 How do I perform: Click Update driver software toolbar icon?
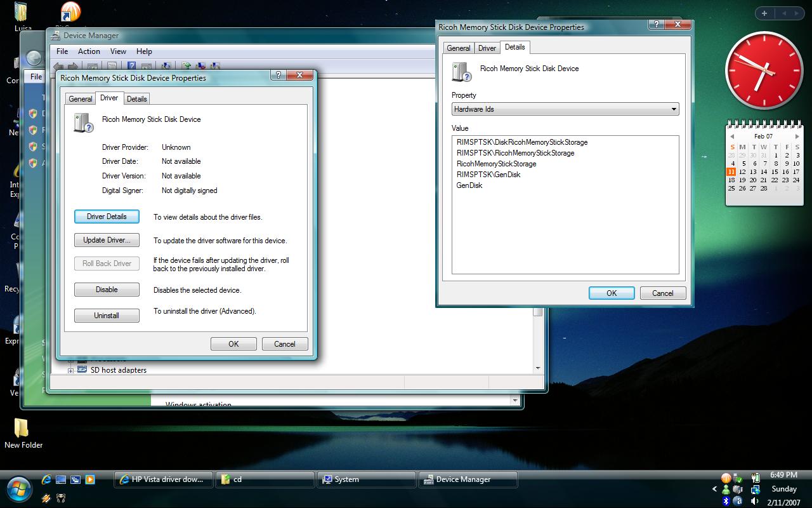187,66
